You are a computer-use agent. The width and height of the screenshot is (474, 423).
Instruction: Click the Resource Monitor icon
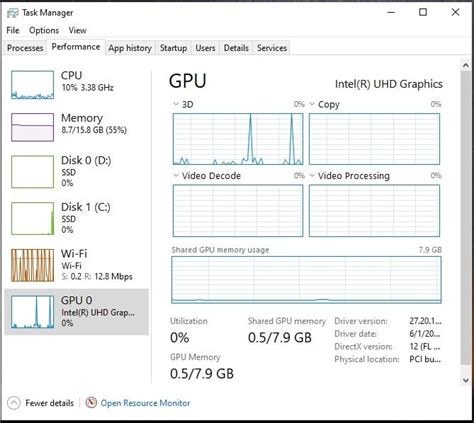91,403
